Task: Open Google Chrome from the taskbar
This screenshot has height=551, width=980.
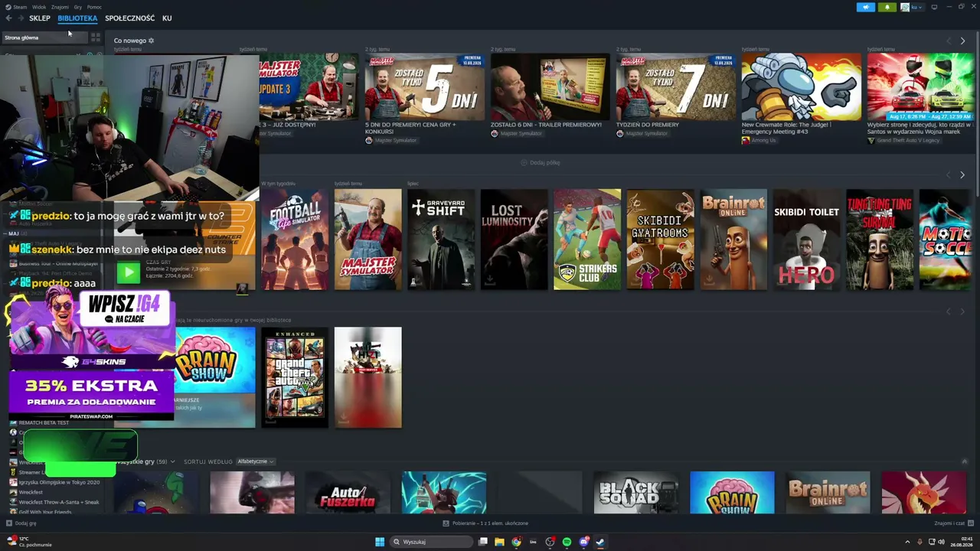Action: tap(516, 542)
